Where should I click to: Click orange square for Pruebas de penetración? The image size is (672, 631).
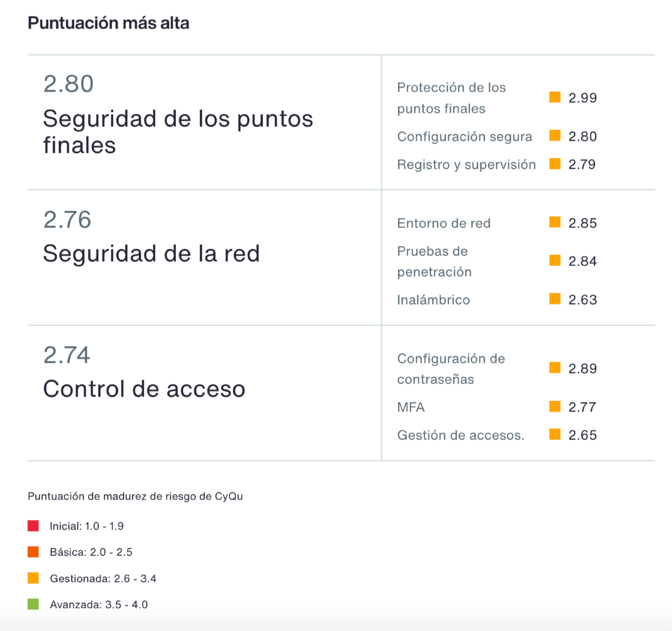pyautogui.click(x=555, y=261)
